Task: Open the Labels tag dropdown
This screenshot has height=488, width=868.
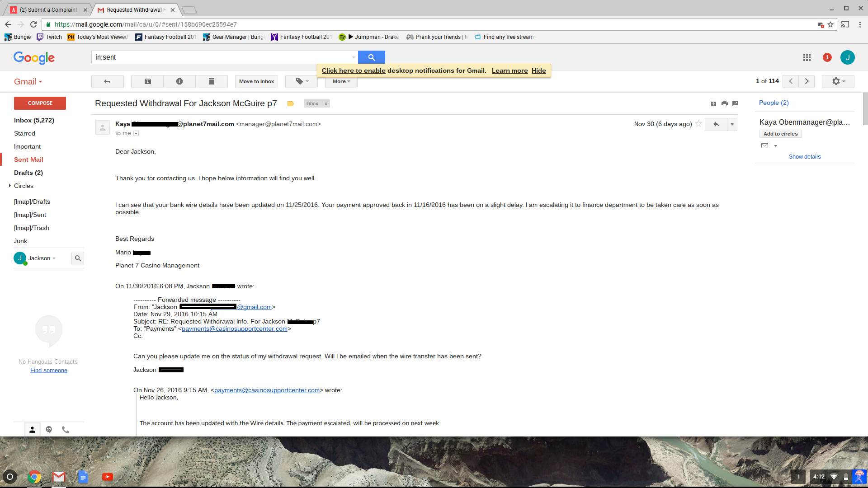Action: 302,81
